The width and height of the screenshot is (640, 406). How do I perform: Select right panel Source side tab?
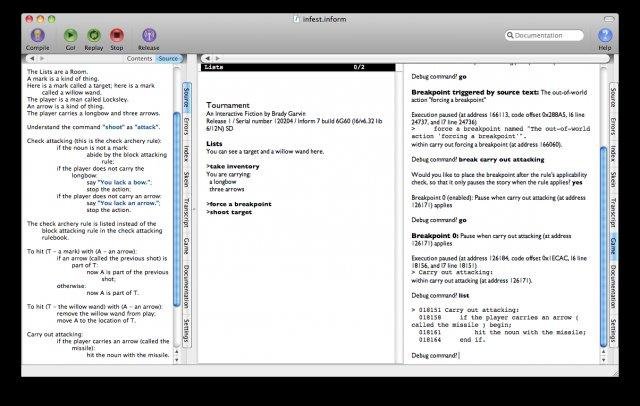[x=613, y=97]
